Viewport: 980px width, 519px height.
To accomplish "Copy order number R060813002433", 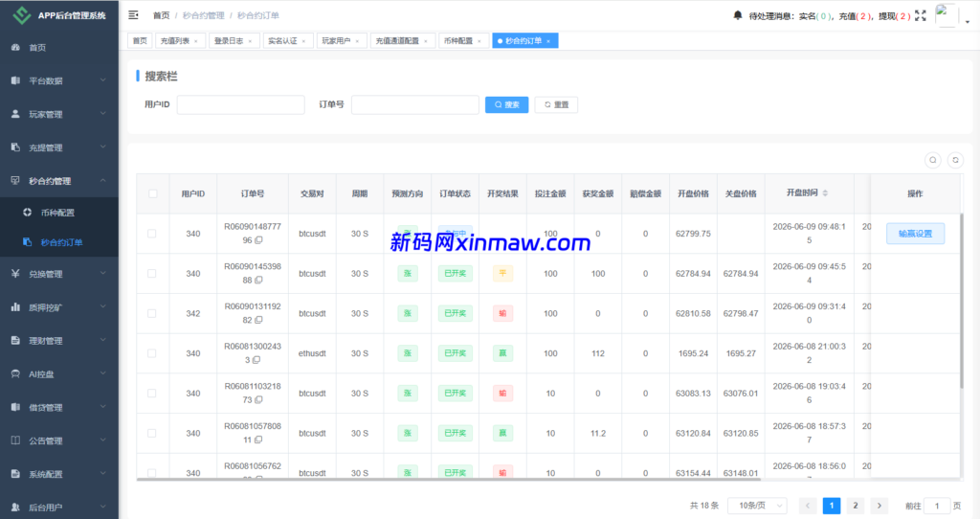I will (256, 360).
